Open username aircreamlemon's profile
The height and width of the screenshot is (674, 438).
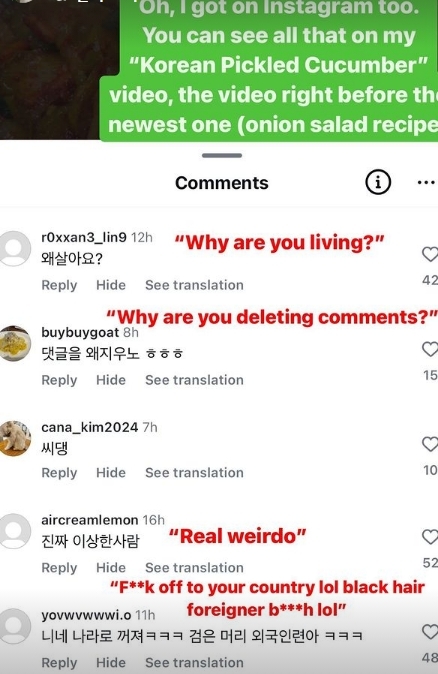[89, 520]
